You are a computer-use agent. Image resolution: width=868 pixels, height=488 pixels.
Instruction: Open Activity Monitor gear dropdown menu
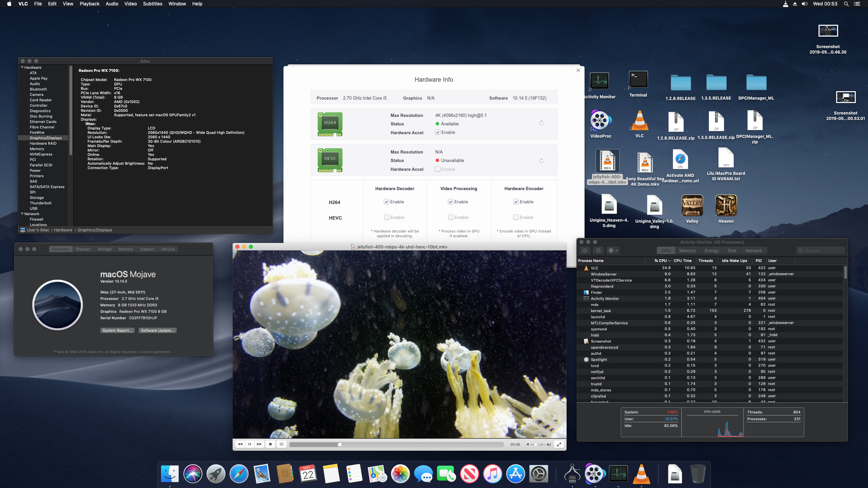tap(613, 250)
